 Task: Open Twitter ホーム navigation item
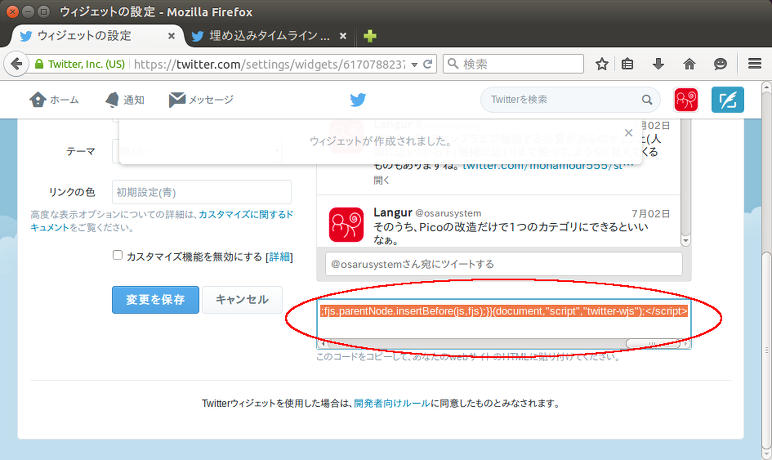click(54, 99)
